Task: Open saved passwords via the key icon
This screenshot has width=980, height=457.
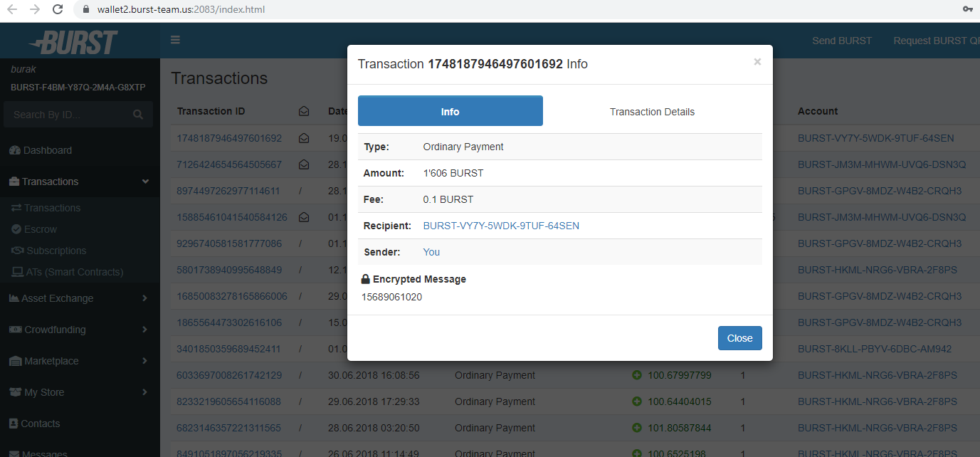Action: pos(968,9)
